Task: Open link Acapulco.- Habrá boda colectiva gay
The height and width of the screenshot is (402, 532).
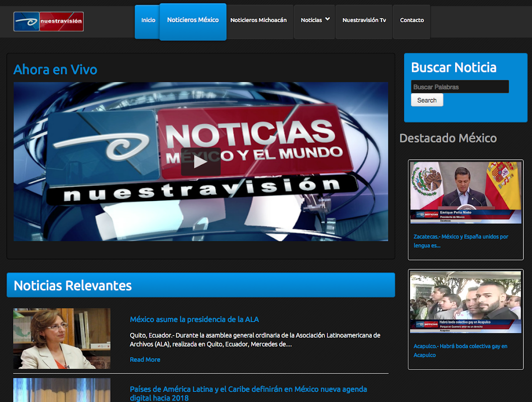Action: coord(460,350)
